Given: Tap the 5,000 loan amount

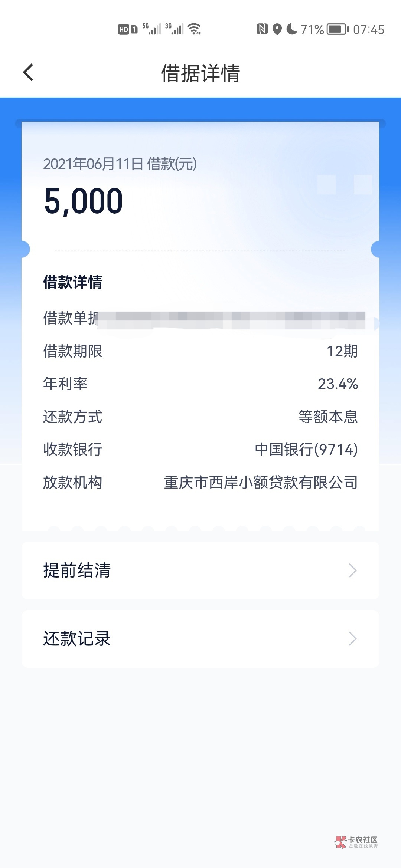Looking at the screenshot, I should [84, 201].
